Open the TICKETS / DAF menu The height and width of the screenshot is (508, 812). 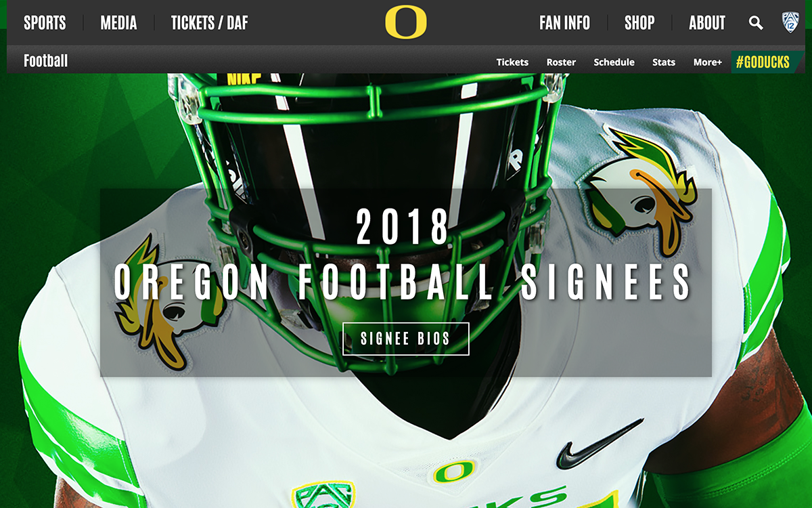(209, 23)
